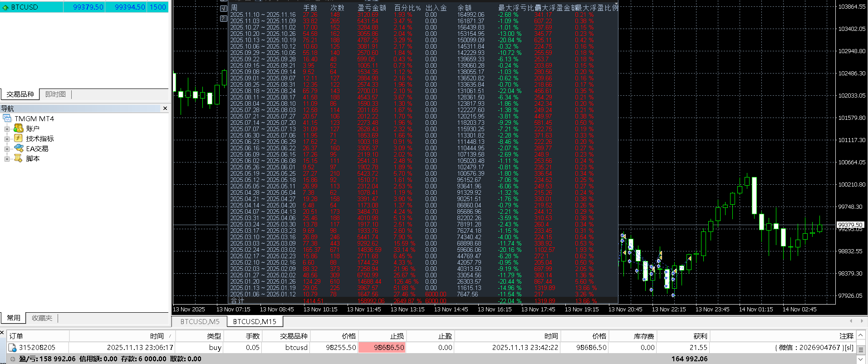This screenshot has width=868, height=364.
Task: Sort orders by the 订单 column header
Action: tap(38, 336)
